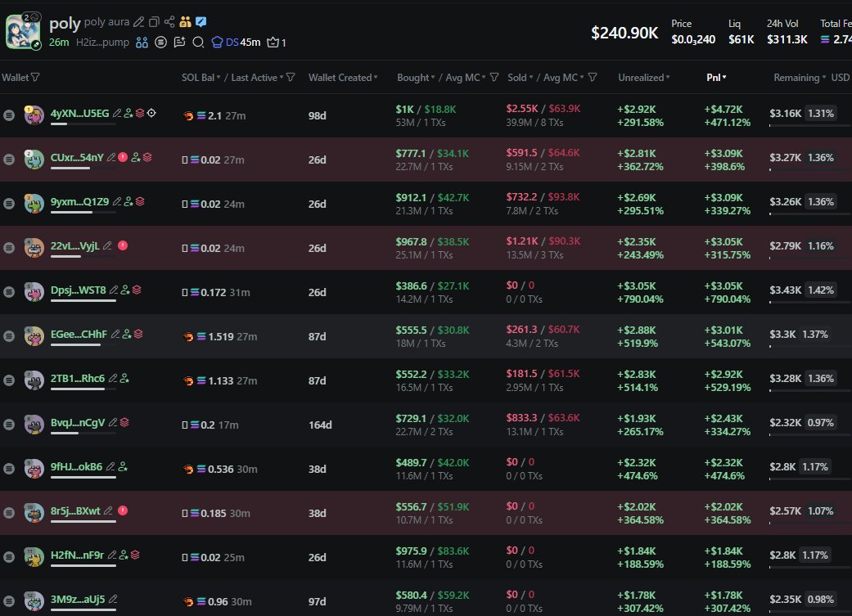Screen dimensions: 852x616
Task: Toggle the Wallet column filter
Action: (34, 78)
